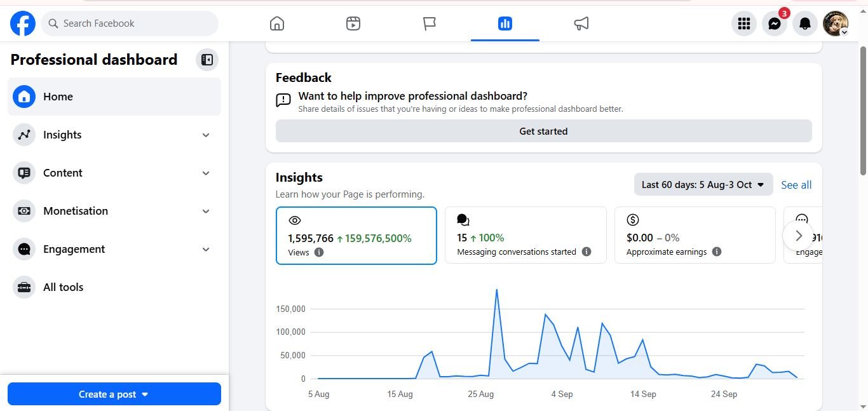This screenshot has width=868, height=411.
Task: Open the apps grid menu
Action: pos(744,24)
